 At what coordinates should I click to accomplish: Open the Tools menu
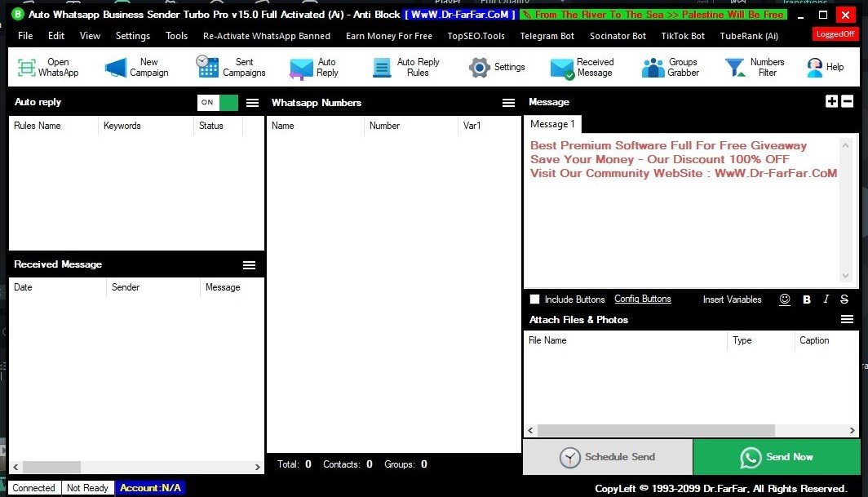click(176, 36)
